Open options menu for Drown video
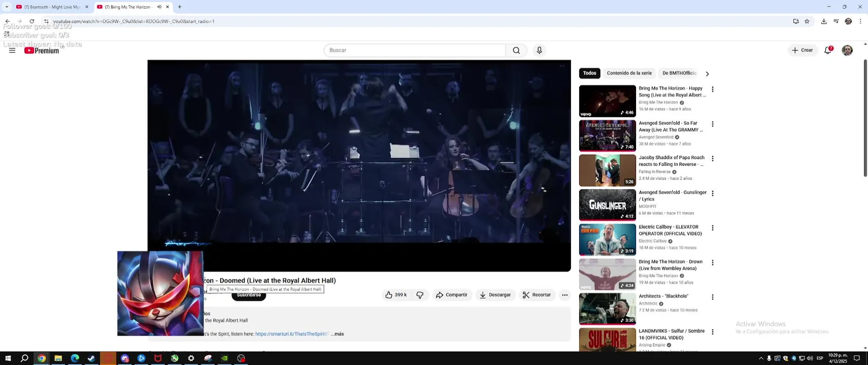Image resolution: width=868 pixels, height=365 pixels. coord(713,263)
